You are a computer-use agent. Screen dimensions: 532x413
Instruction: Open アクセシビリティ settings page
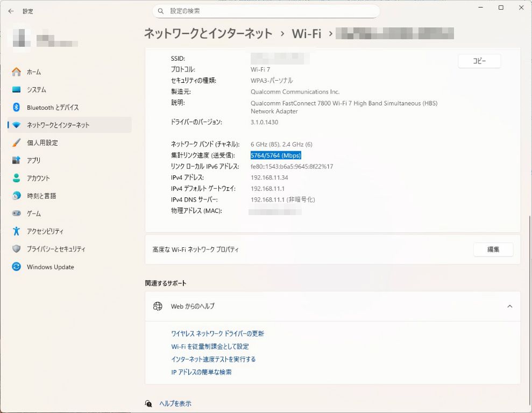(45, 231)
